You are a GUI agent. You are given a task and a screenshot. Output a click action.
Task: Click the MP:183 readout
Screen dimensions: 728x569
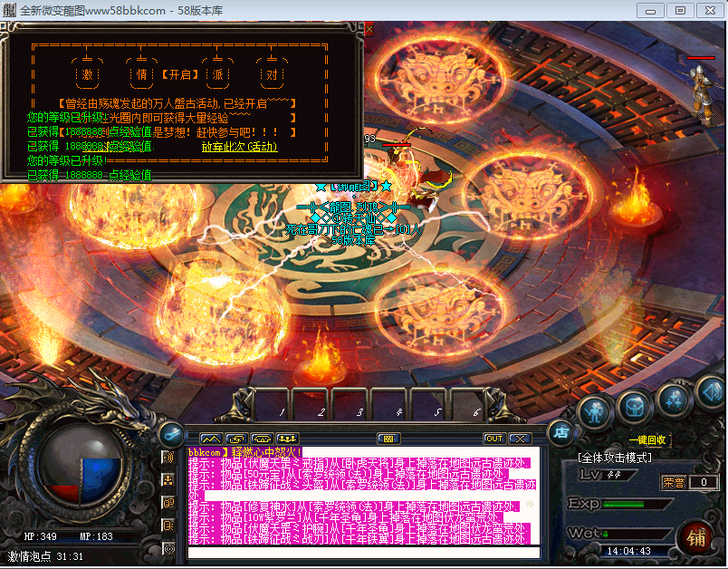point(96,536)
